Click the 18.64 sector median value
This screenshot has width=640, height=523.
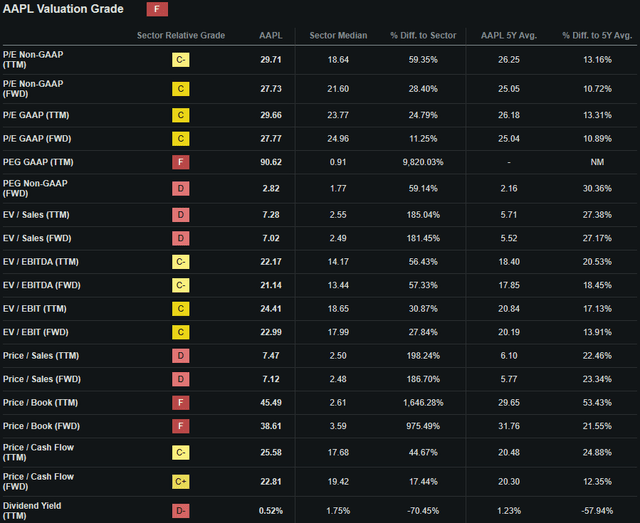point(338,60)
